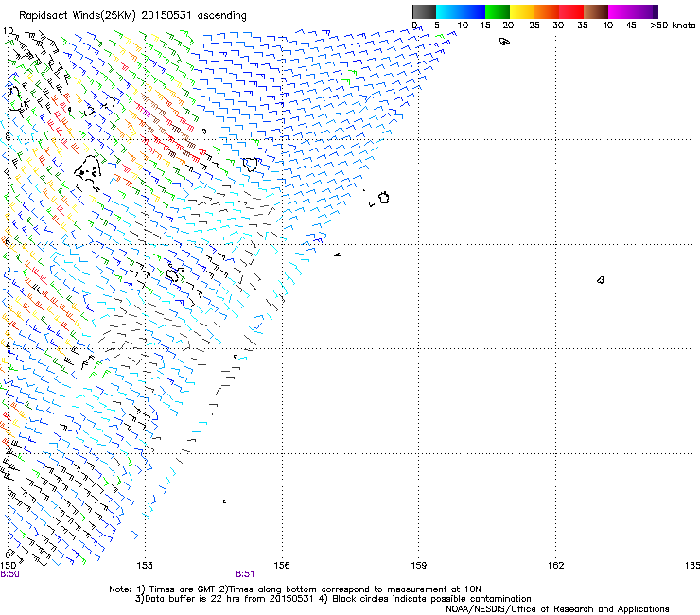Screen dimensions: 700x615
Task: Click the large island outline between 156 and 159 longitude
Action: click(383, 198)
